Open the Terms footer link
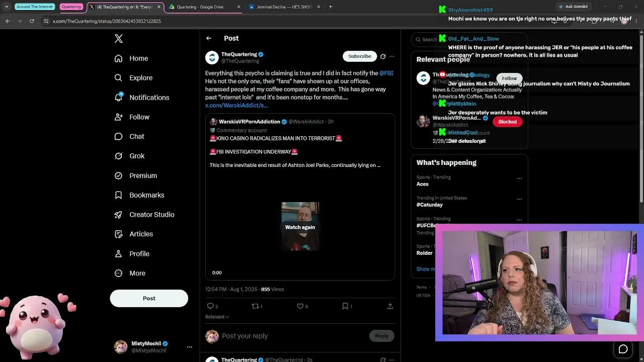Viewport: 644px width, 362px height. pyautogui.click(x=421, y=288)
